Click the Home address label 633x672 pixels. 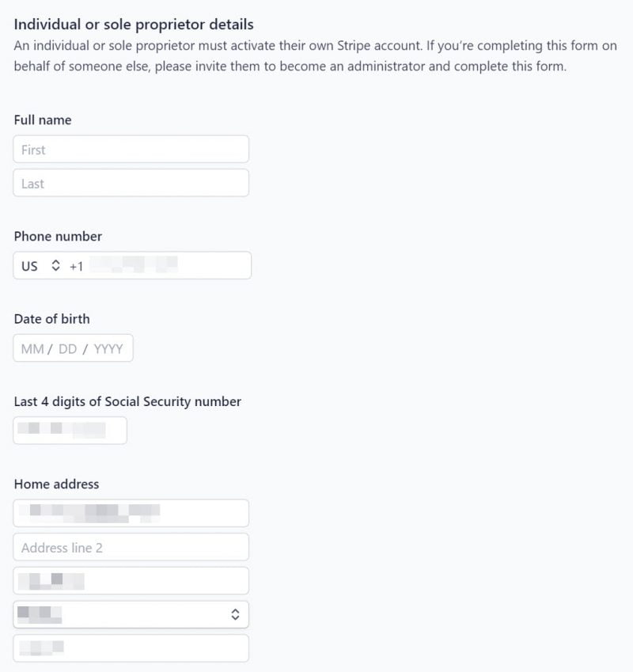(57, 484)
